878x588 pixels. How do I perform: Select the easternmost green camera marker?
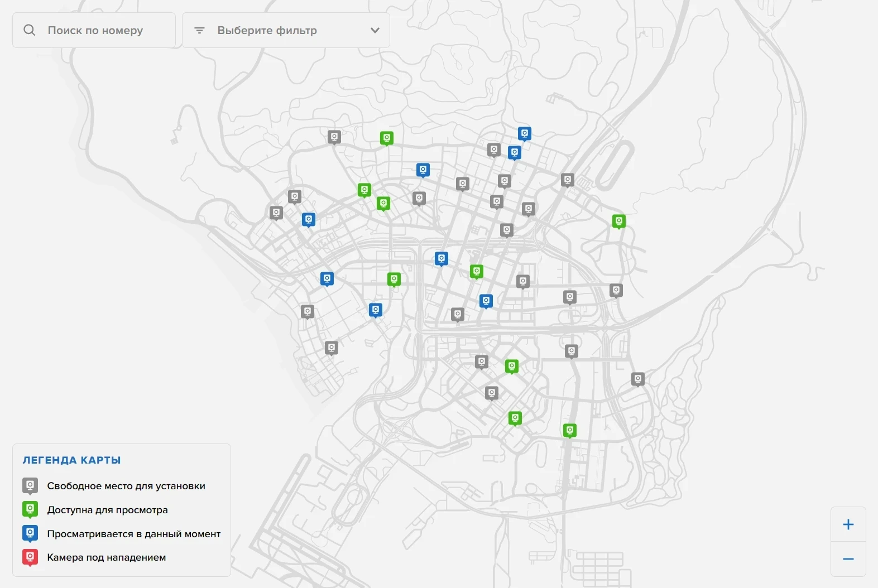(618, 221)
